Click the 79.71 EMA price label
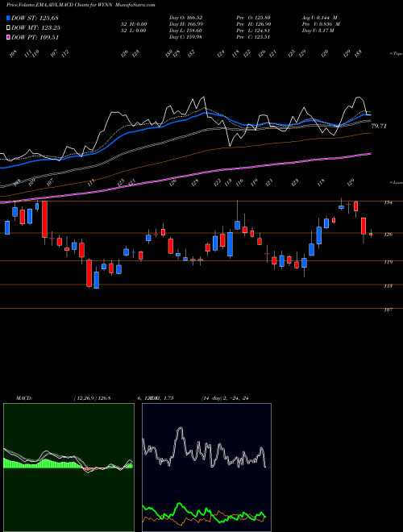This screenshot has width=403, height=532. [x=380, y=127]
